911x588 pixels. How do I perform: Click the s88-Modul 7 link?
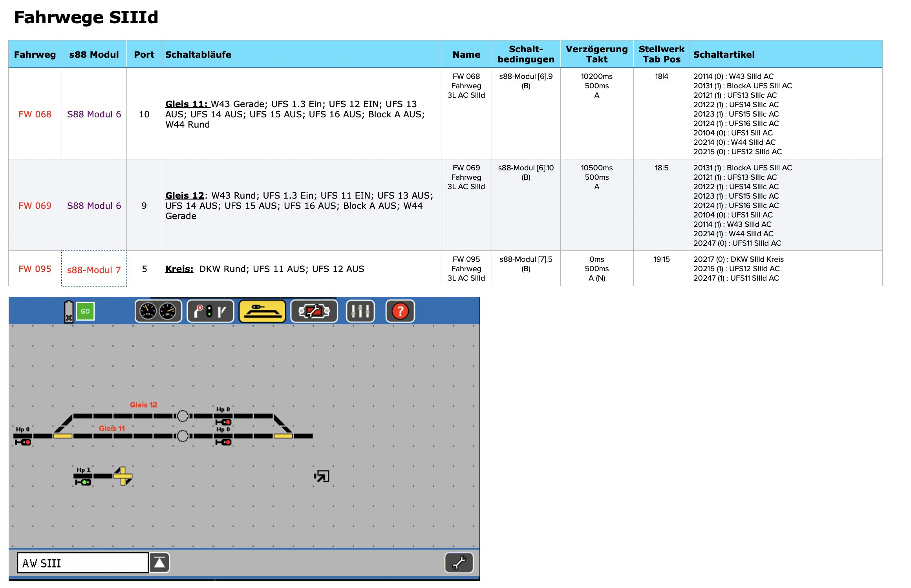tap(94, 270)
